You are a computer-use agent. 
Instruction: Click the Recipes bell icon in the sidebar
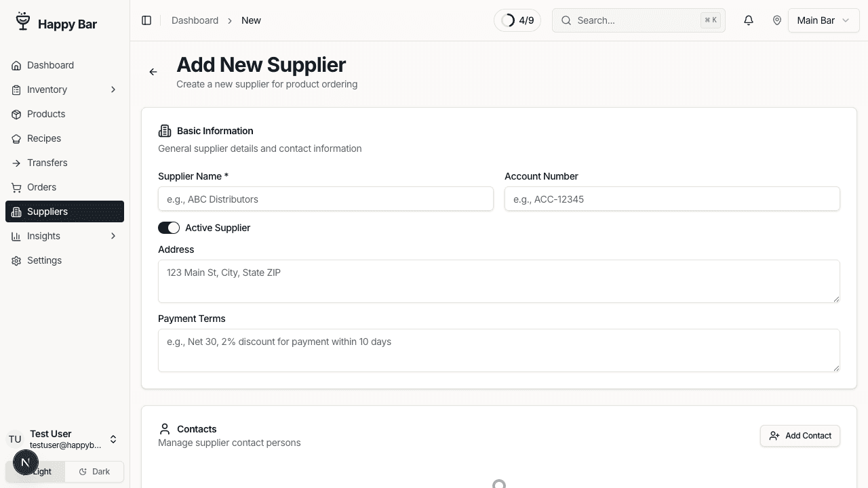[x=16, y=138]
